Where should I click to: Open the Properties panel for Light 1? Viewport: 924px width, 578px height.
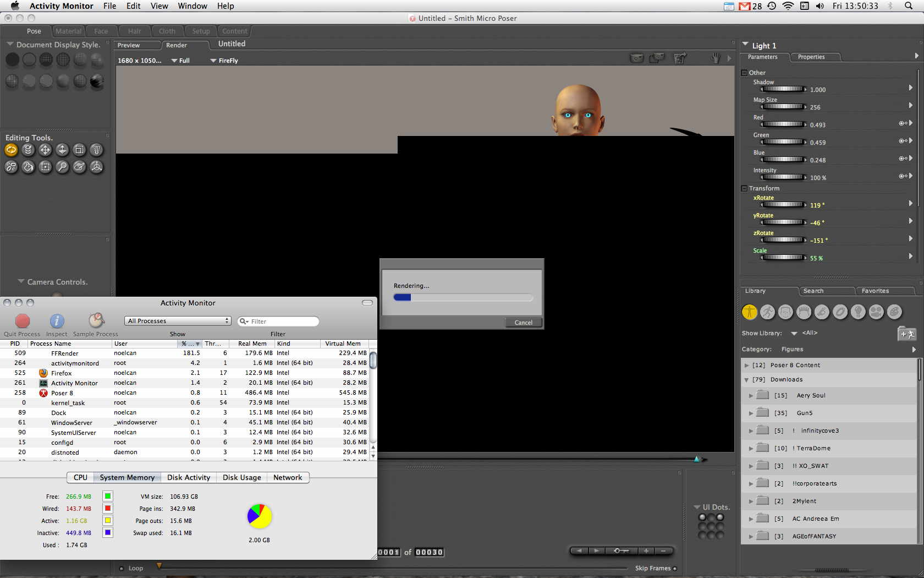[811, 57]
